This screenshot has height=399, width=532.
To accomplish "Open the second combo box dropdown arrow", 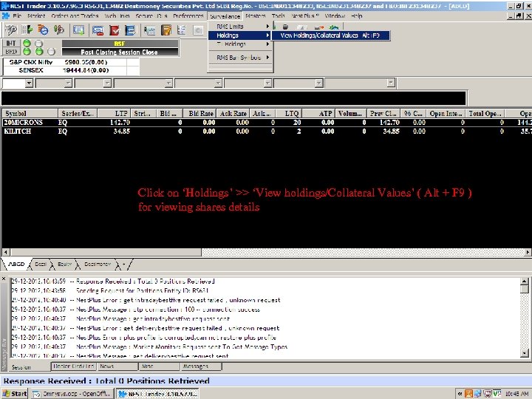I will pyautogui.click(x=69, y=83).
